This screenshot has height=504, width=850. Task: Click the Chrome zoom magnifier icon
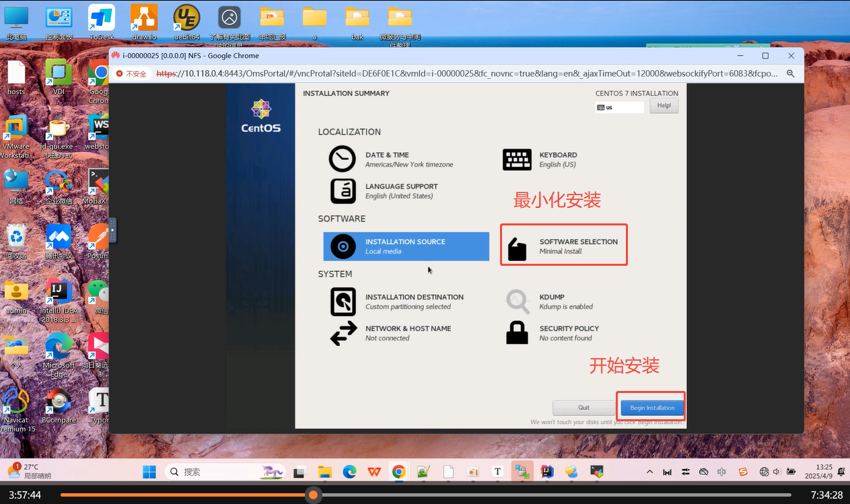tap(791, 73)
